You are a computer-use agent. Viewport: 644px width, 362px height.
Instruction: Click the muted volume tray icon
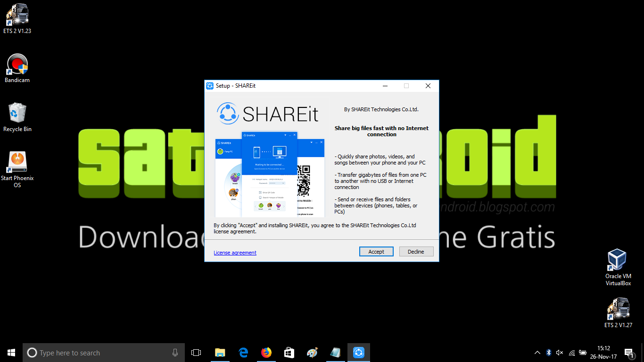point(560,353)
